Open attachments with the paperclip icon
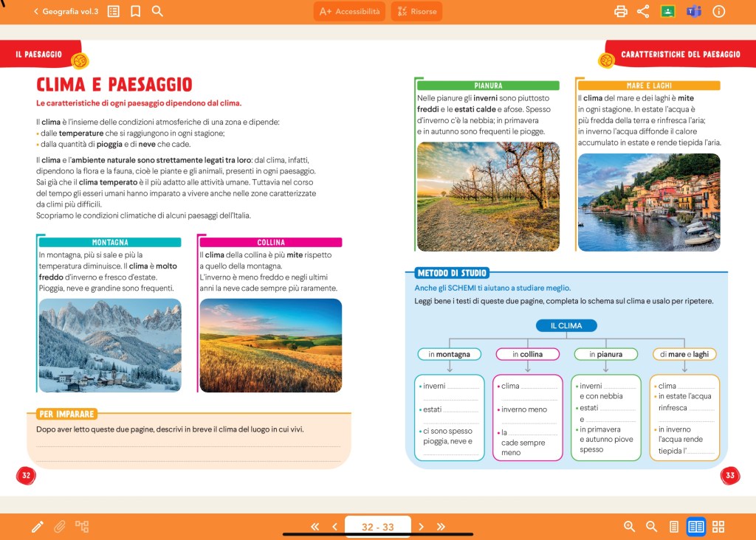The image size is (756, 540). point(60,526)
